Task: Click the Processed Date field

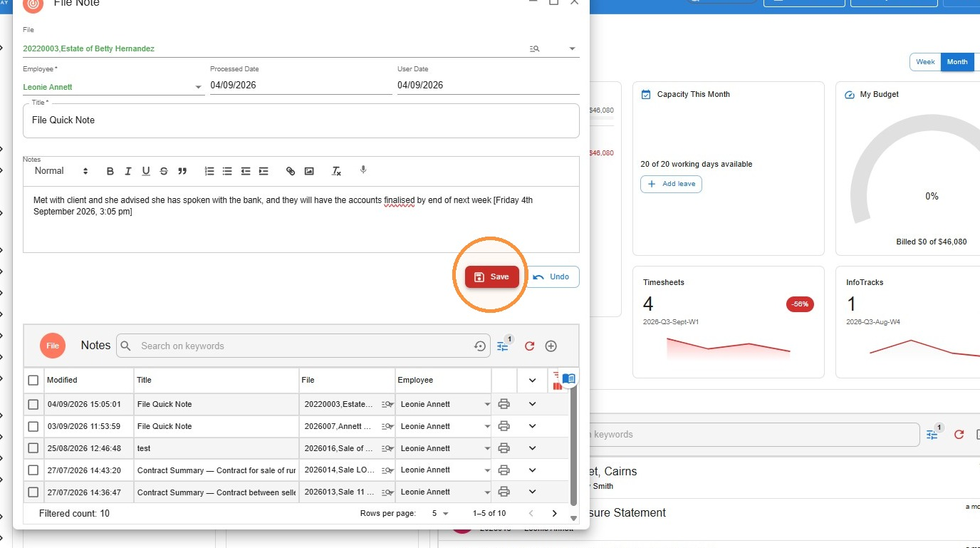Action: (301, 85)
